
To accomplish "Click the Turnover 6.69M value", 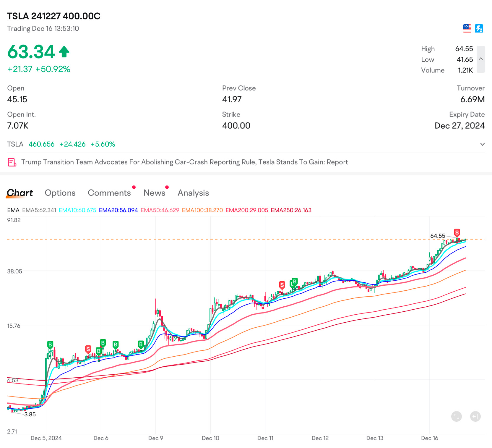I will [472, 99].
